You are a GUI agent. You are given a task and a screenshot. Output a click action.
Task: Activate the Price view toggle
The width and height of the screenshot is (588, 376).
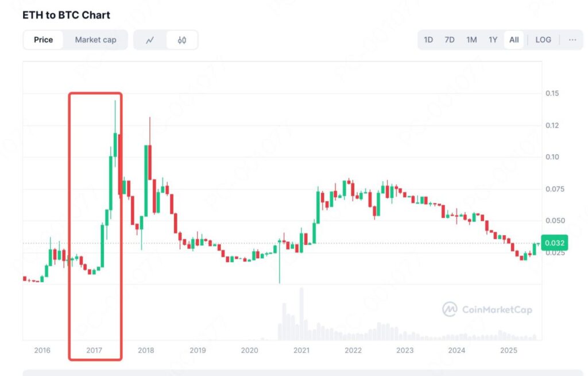(x=43, y=40)
